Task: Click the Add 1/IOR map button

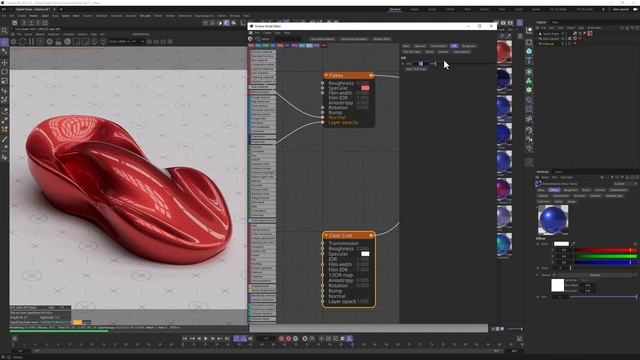Action: 416,69
